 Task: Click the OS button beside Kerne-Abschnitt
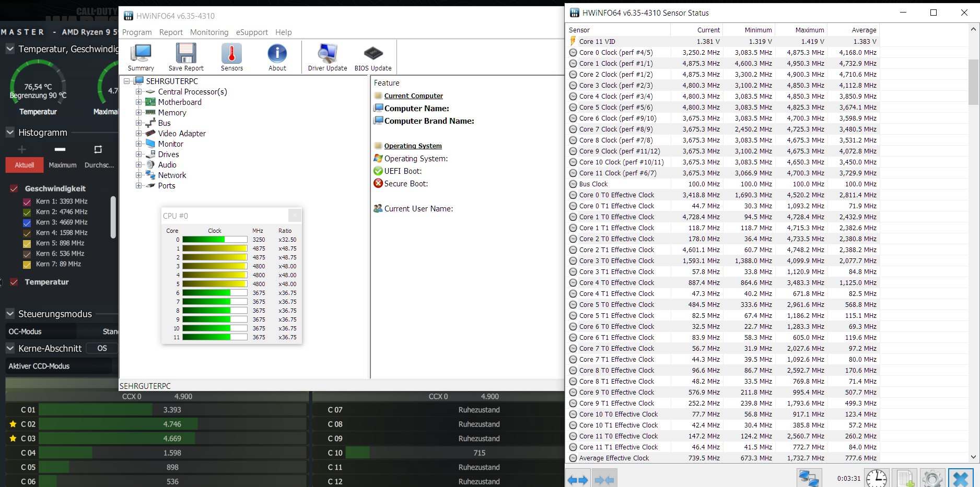(x=102, y=348)
